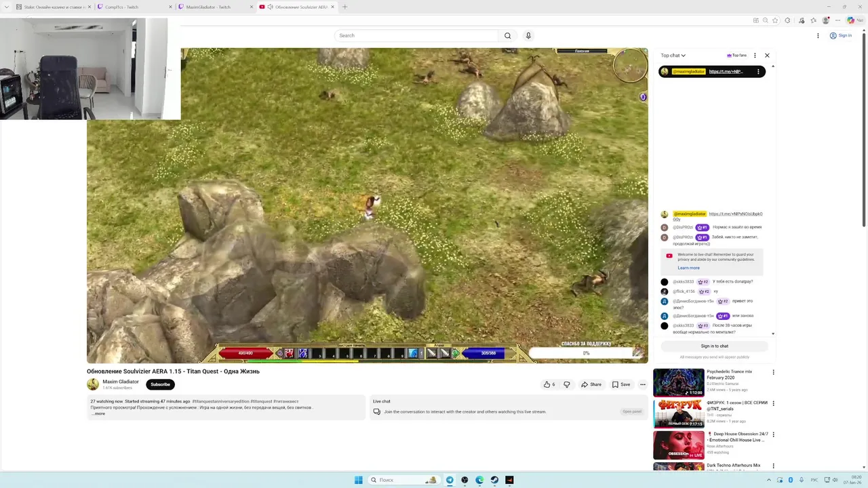
Task: Share the video
Action: click(591, 384)
